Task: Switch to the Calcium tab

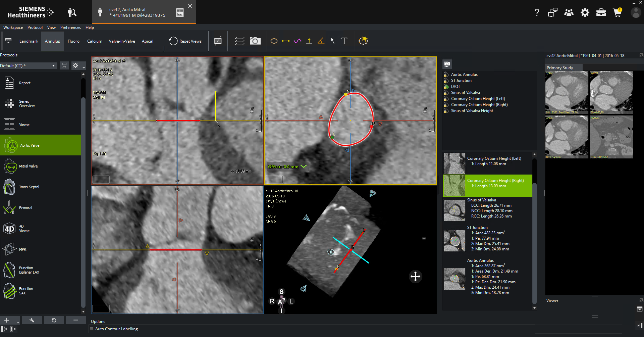Action: pyautogui.click(x=95, y=41)
